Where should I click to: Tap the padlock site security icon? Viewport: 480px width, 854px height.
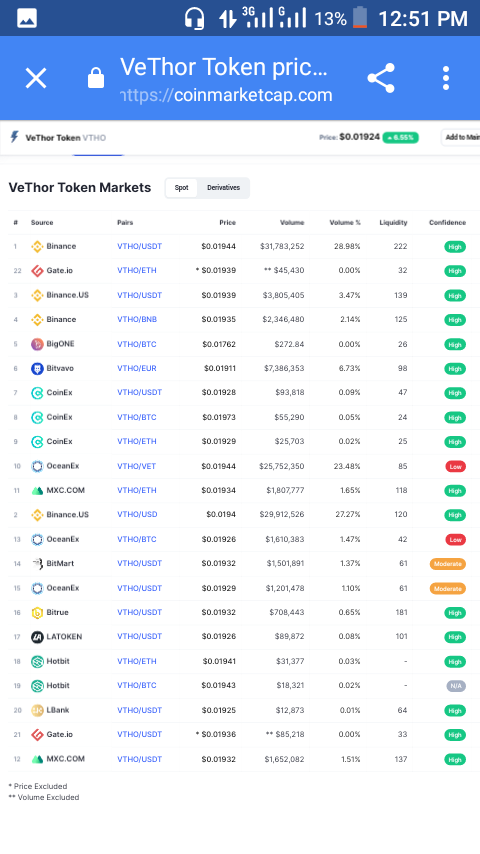96,78
